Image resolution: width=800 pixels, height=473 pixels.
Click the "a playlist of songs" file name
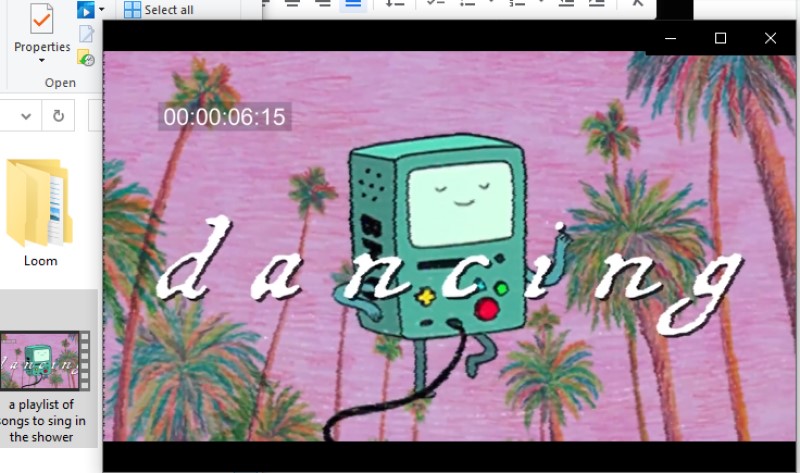coord(42,420)
